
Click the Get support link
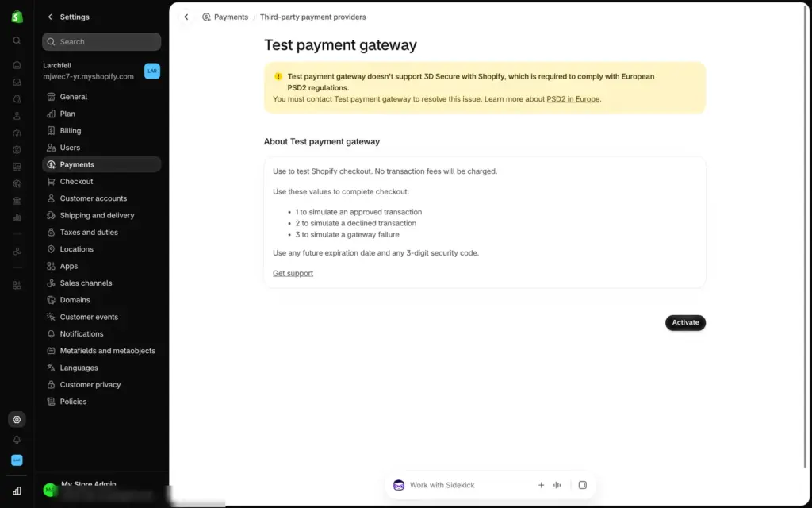293,273
